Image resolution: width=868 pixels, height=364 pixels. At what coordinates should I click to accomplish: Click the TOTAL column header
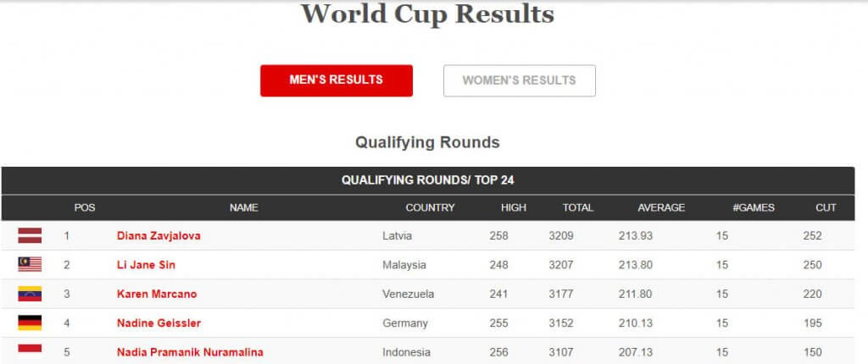click(x=578, y=207)
